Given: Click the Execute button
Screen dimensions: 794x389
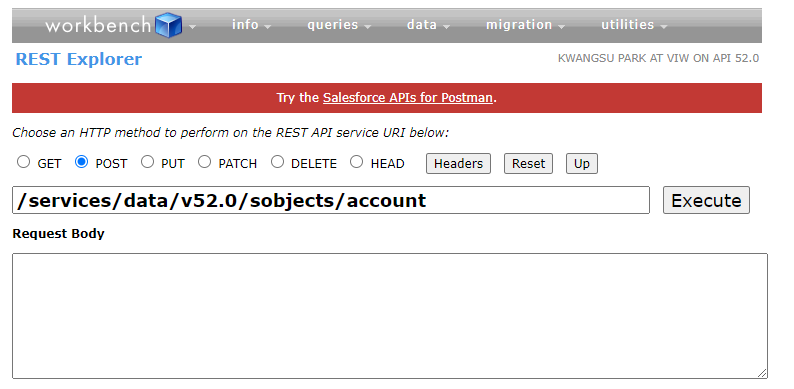Looking at the screenshot, I should click(x=706, y=200).
